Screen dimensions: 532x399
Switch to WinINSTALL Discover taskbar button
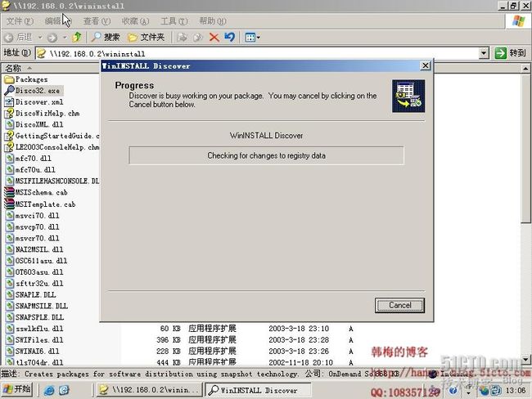(x=258, y=390)
